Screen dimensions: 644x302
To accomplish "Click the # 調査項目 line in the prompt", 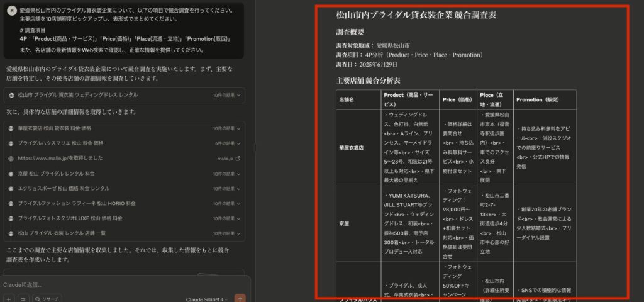I will click(33, 30).
